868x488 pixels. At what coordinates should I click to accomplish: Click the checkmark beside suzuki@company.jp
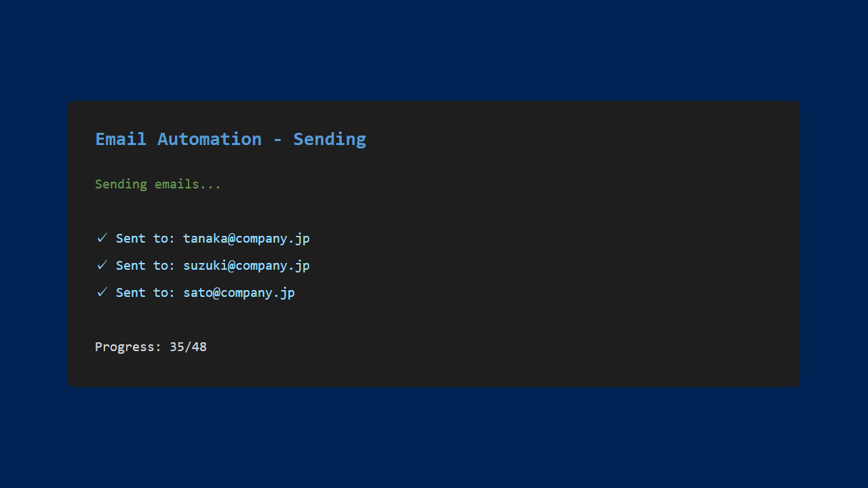coord(102,265)
